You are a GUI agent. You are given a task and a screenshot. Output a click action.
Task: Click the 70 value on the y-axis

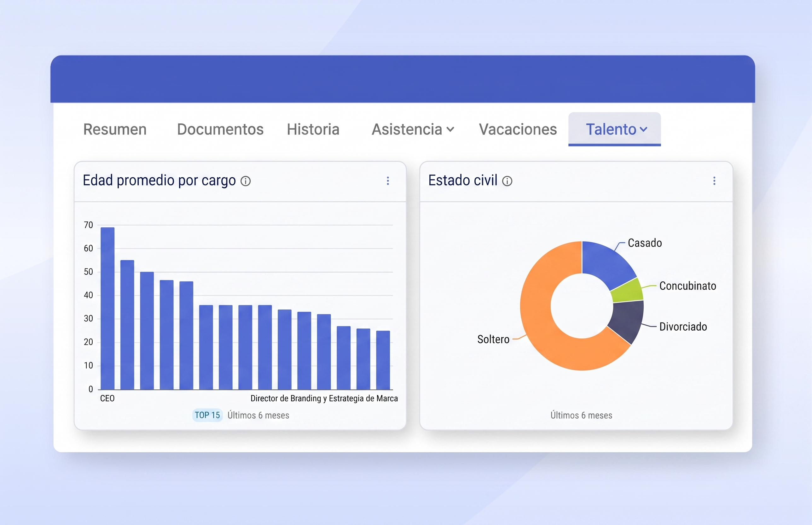(x=88, y=225)
